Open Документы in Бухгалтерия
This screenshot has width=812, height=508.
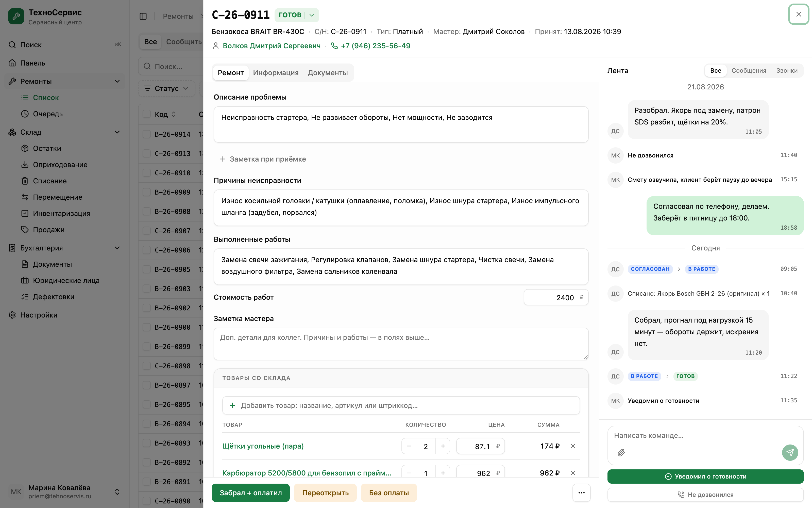(x=71, y=264)
